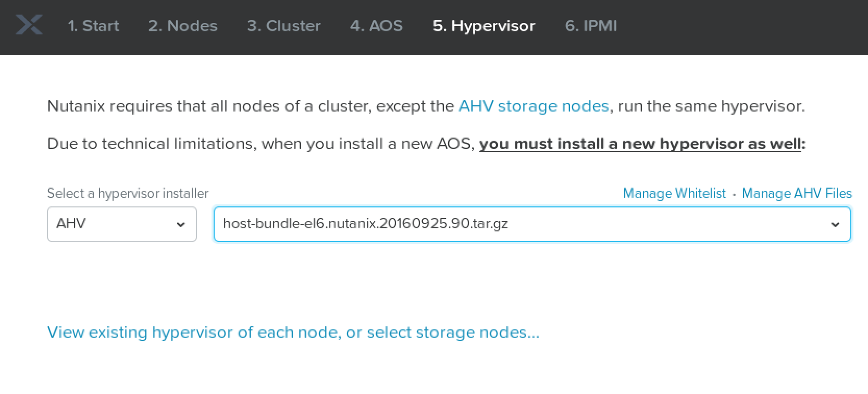868x394 pixels.
Task: Click the Manage Whitelist link
Action: (674, 193)
